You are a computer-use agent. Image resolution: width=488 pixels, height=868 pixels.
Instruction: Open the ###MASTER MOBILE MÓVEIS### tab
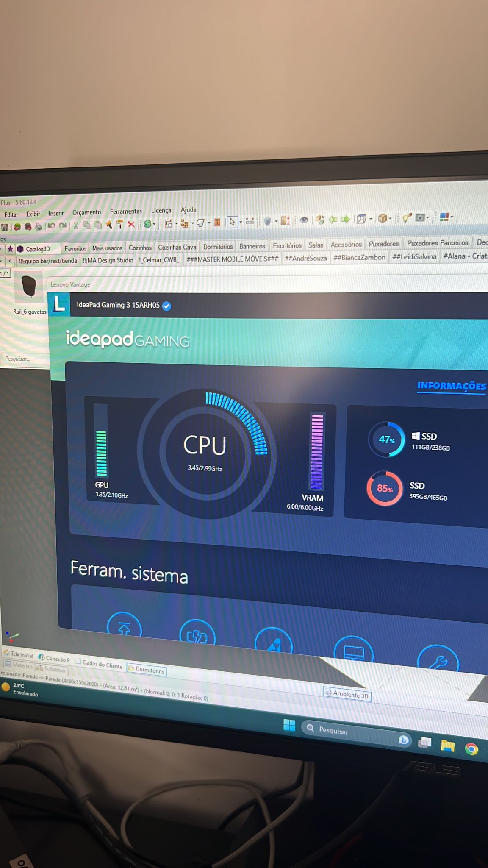coord(233,259)
